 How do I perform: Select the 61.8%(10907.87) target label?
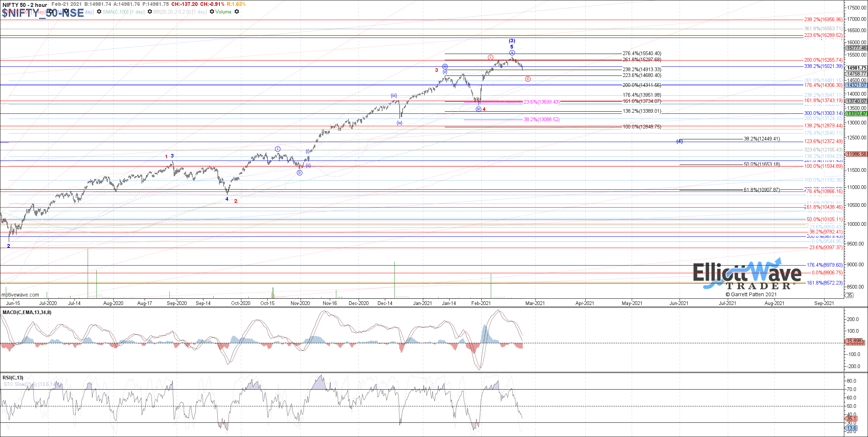(762, 190)
